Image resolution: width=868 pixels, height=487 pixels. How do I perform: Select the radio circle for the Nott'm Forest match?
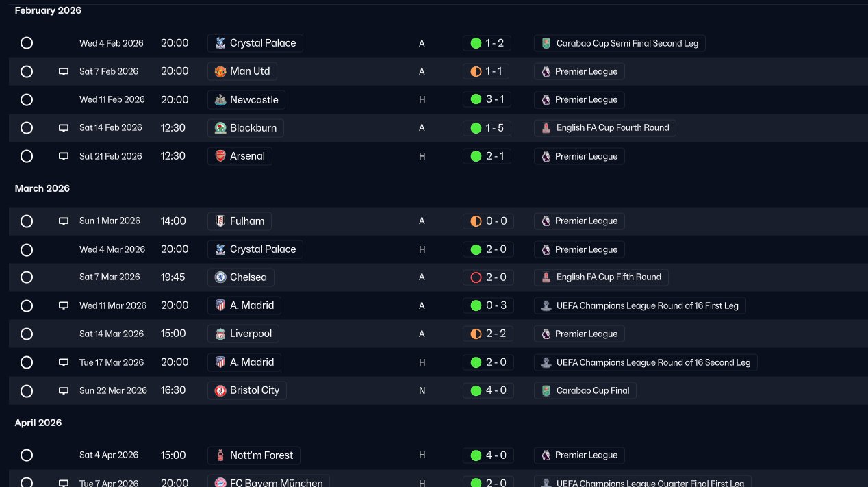[x=27, y=455]
